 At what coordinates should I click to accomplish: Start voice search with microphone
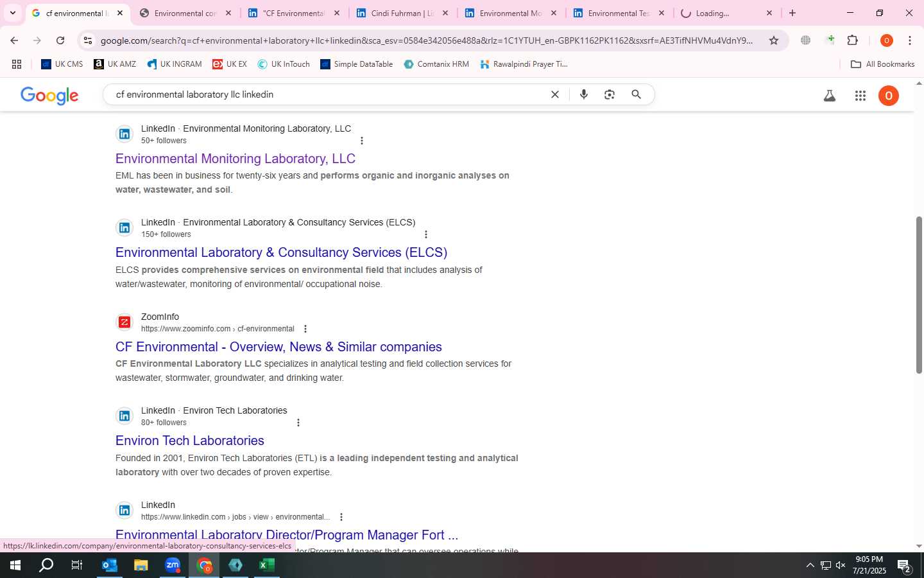584,94
